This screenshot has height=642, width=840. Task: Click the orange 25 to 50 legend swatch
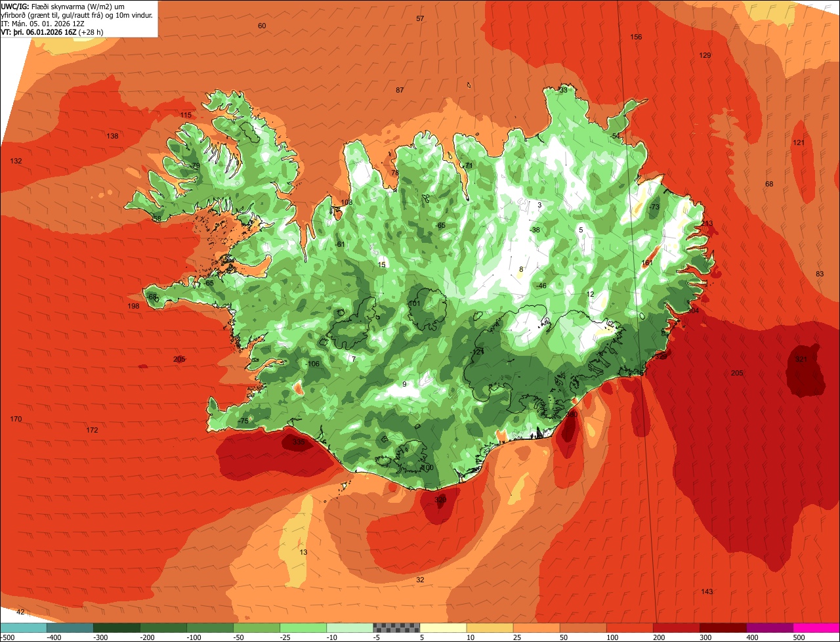pyautogui.click(x=536, y=628)
